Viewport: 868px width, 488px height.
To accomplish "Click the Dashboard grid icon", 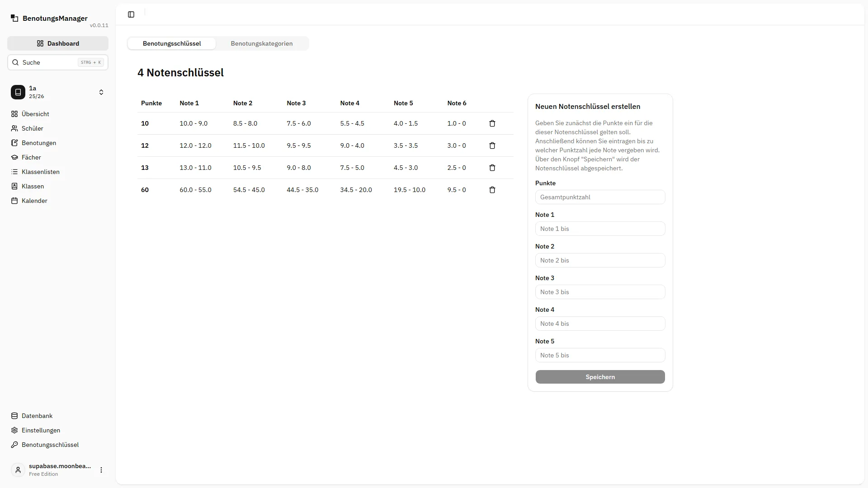I will [x=40, y=43].
